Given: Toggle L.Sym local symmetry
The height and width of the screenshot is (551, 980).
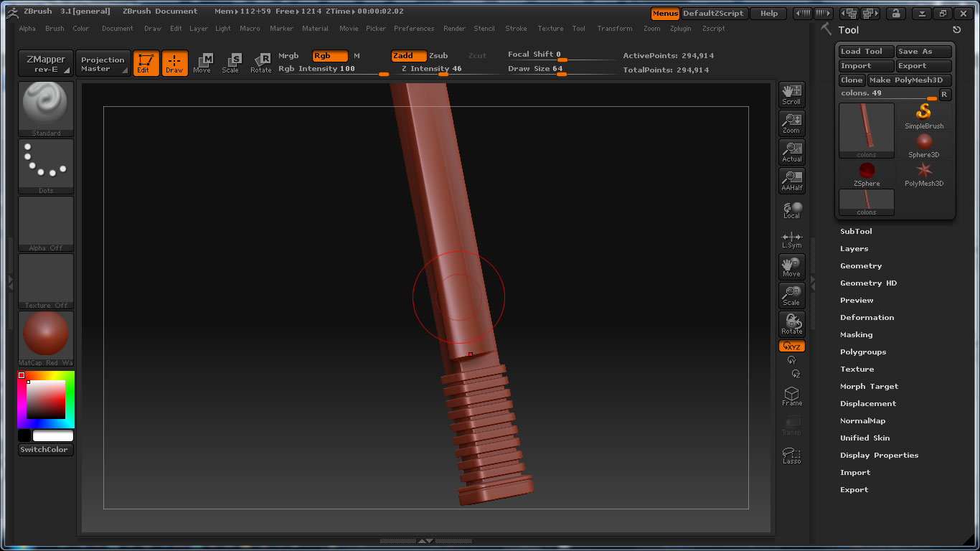Looking at the screenshot, I should (x=791, y=240).
